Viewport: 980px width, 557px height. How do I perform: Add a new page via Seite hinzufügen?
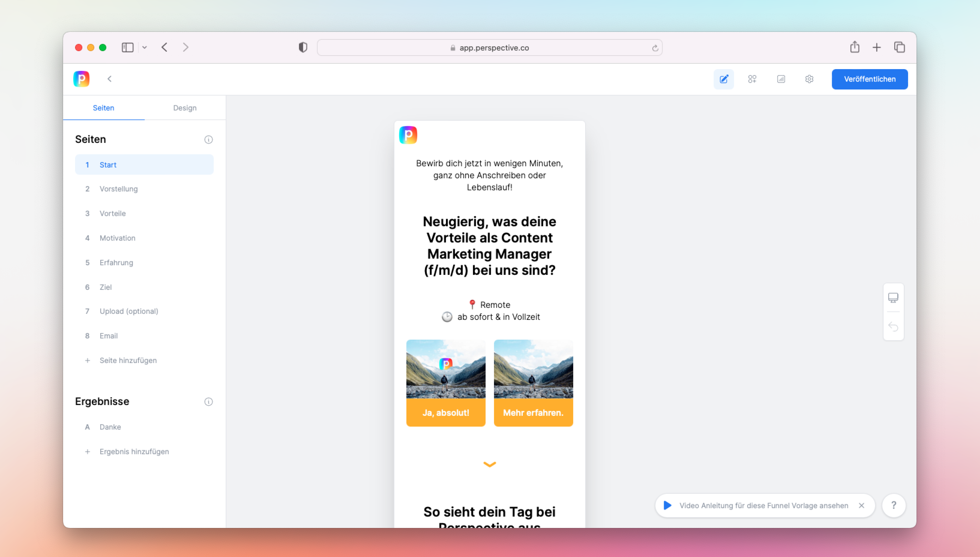[128, 360]
